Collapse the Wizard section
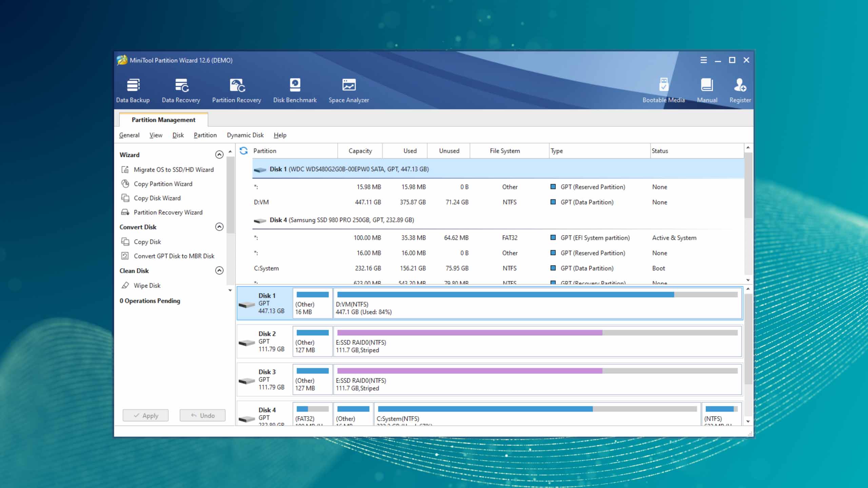Screen dimensions: 868x488 [x=219, y=155]
